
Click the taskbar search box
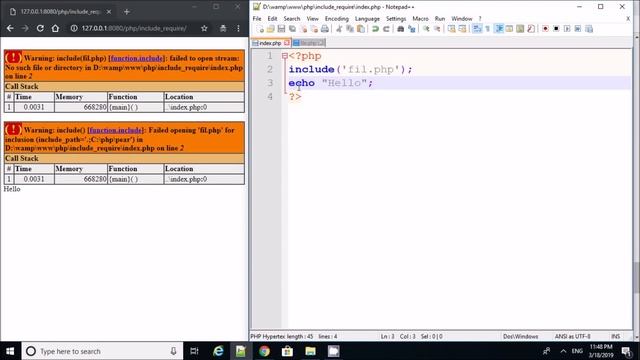pos(102,351)
